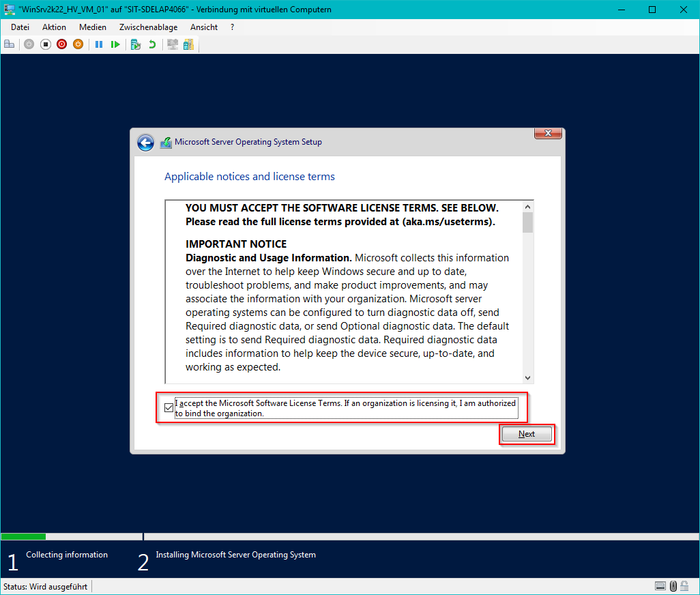700x595 pixels.
Task: Open the Enhanced Session toolbar icon
Action: point(173,44)
